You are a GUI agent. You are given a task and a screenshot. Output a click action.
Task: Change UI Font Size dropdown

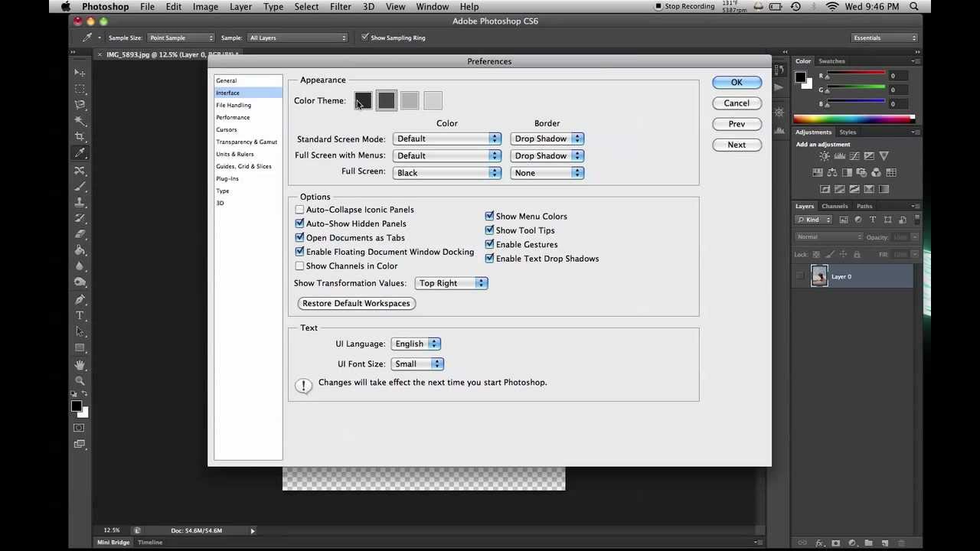(x=417, y=364)
